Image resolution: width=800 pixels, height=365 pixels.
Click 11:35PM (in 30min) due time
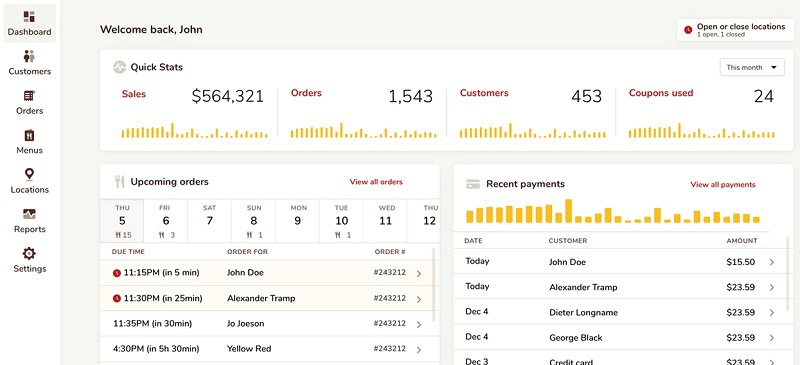[153, 324]
